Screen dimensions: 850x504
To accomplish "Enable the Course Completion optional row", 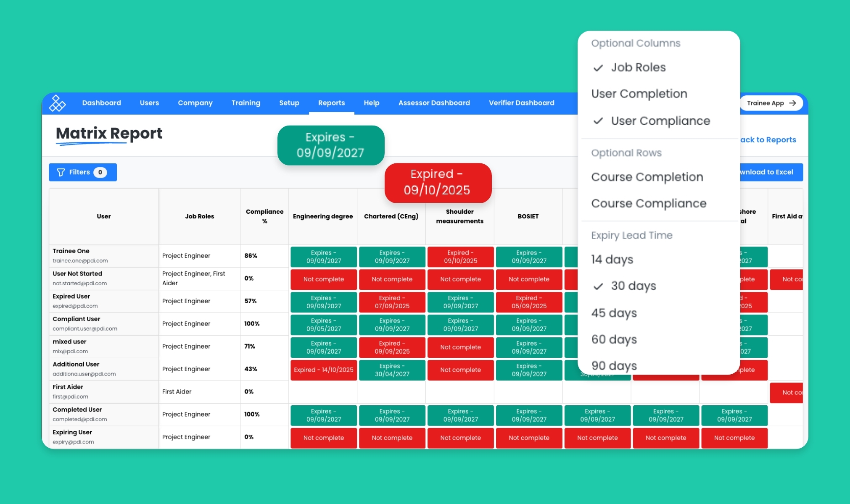I will tap(647, 177).
